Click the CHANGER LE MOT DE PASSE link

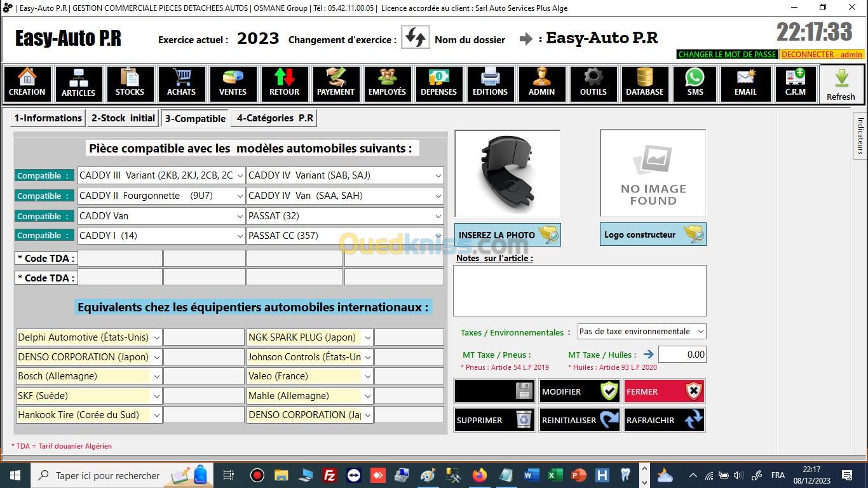[727, 55]
